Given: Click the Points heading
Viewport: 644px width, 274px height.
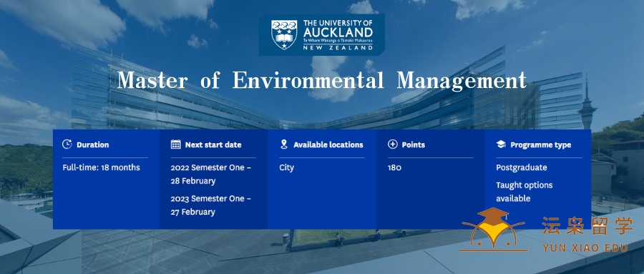Looking at the screenshot, I should (x=413, y=145).
